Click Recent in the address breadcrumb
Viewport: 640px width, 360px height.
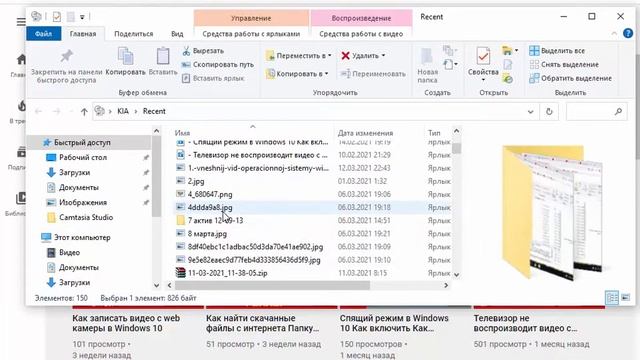(154, 111)
